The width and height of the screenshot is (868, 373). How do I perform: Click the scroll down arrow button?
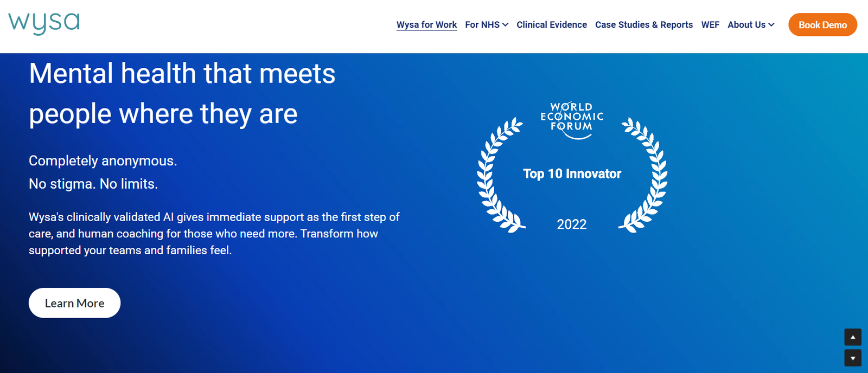click(x=853, y=358)
